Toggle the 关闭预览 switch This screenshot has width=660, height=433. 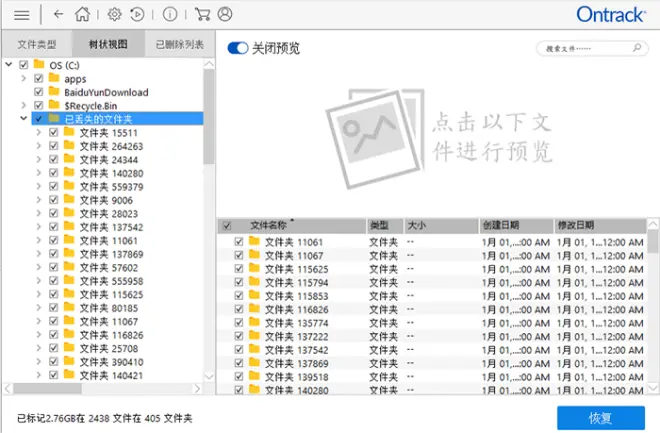(x=237, y=48)
